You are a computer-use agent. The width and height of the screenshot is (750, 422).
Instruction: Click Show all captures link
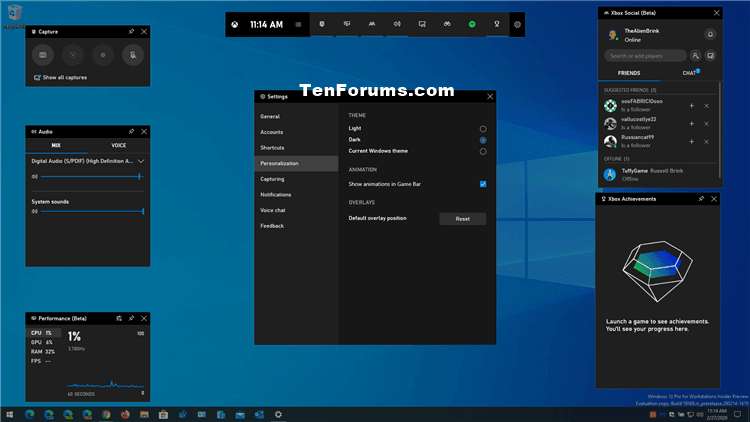pyautogui.click(x=62, y=77)
